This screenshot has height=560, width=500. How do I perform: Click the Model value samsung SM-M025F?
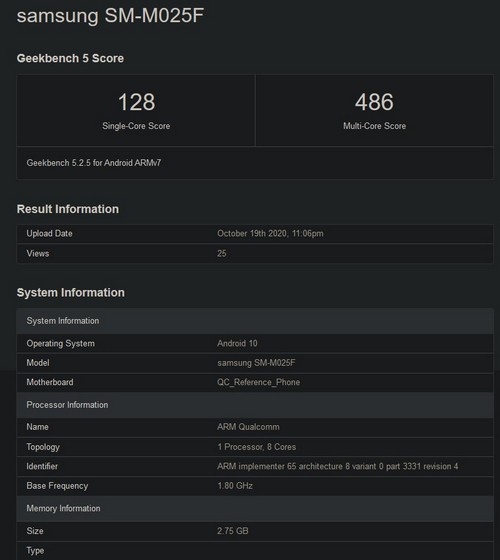[x=256, y=363]
